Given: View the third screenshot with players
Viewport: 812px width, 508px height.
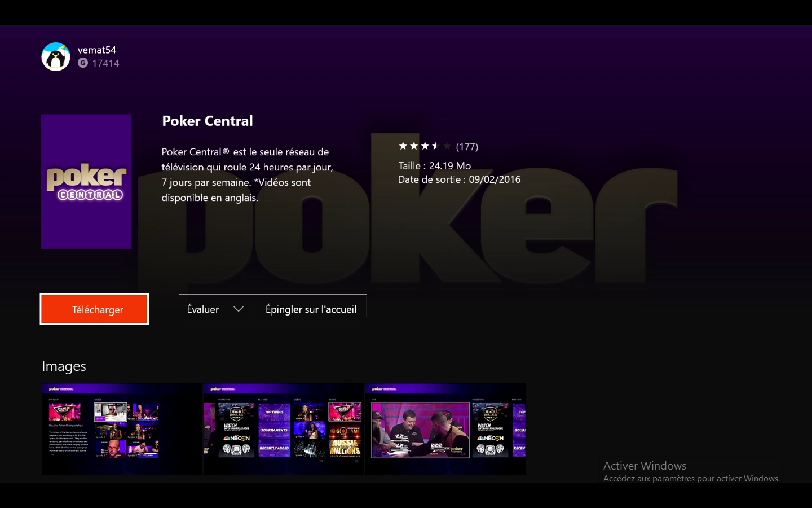Looking at the screenshot, I should 445,429.
